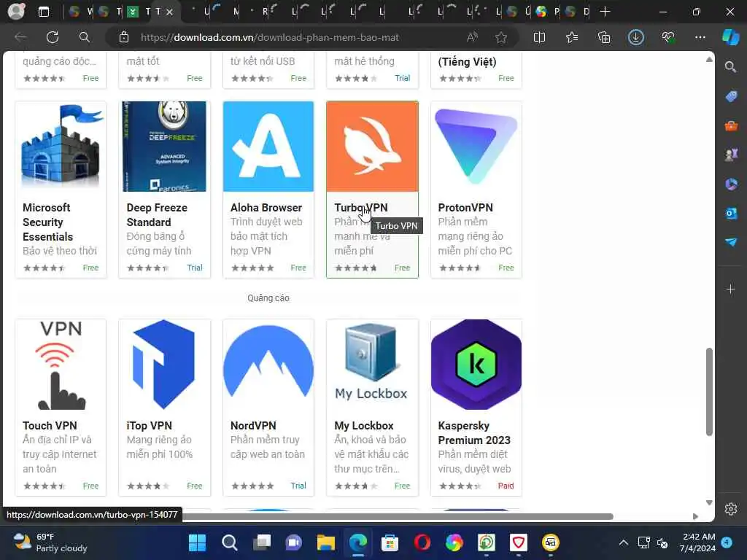747x560 pixels.
Task: Click the Kaspersky hexagon logo thumbnail
Action: tap(476, 365)
